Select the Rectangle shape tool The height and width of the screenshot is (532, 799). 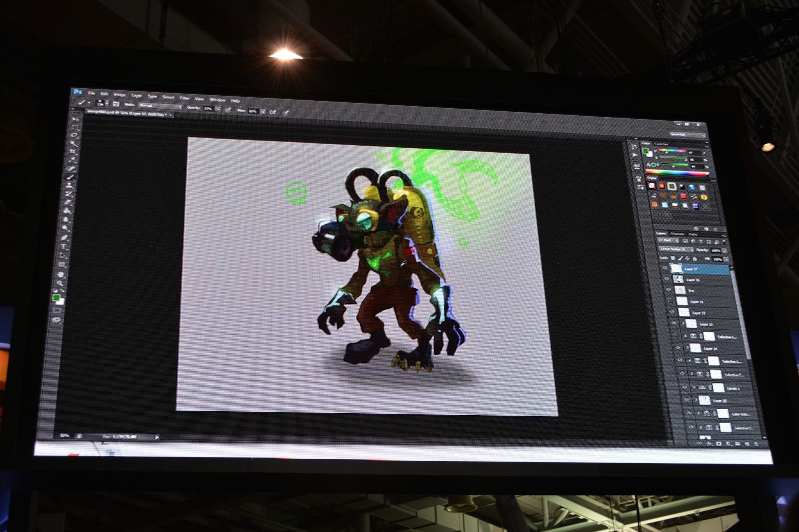[x=62, y=265]
